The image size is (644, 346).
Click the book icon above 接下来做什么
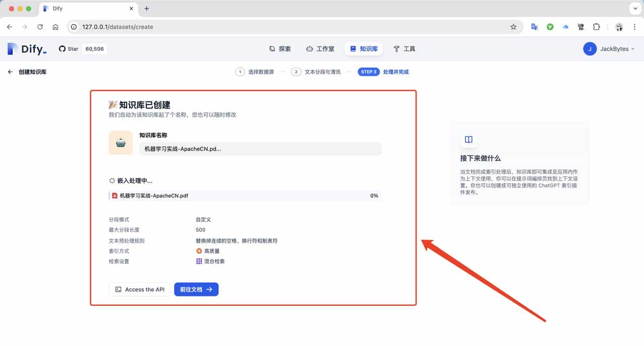[468, 140]
